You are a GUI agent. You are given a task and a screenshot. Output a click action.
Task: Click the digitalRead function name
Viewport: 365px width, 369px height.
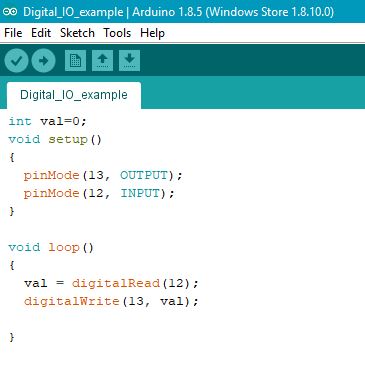point(116,284)
